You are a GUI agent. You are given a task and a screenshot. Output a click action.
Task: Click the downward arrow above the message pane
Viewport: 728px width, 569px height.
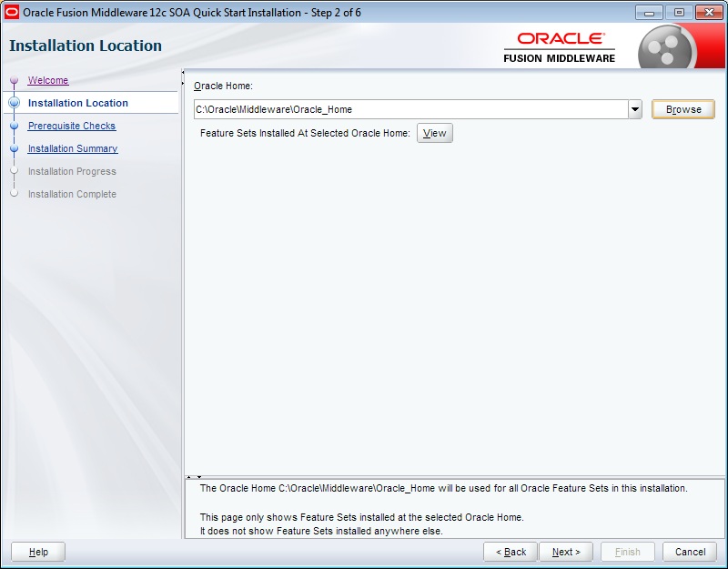(199, 477)
